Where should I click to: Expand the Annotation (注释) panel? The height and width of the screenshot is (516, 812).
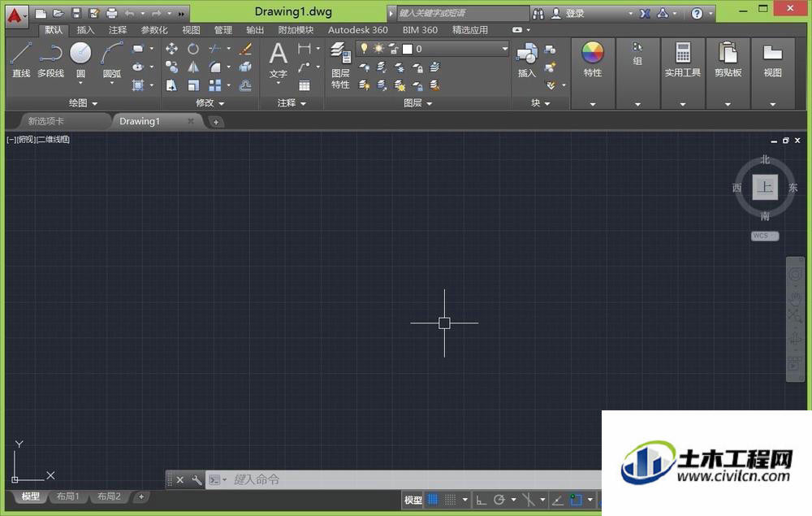pos(292,103)
